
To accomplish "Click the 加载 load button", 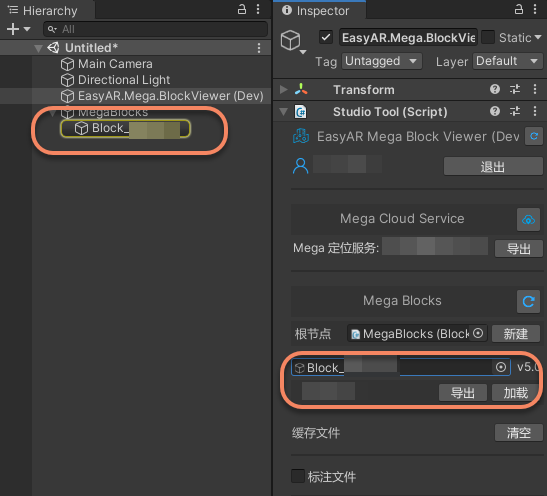I will [x=515, y=393].
